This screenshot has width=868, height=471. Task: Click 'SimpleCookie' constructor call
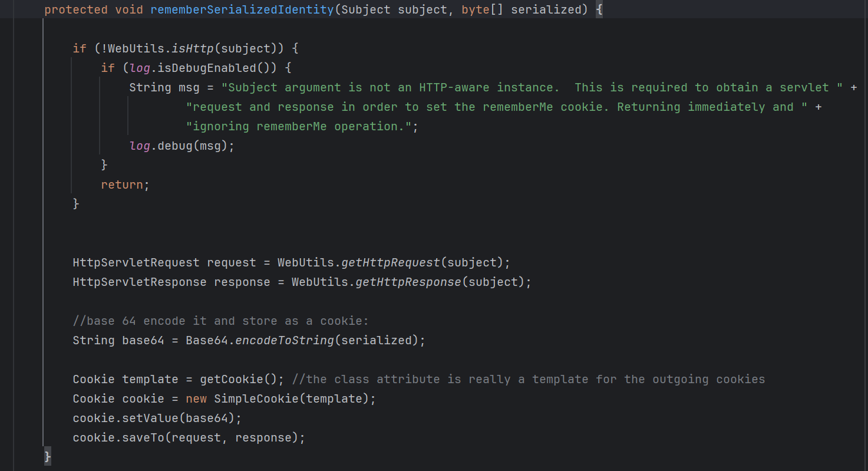[x=256, y=398]
